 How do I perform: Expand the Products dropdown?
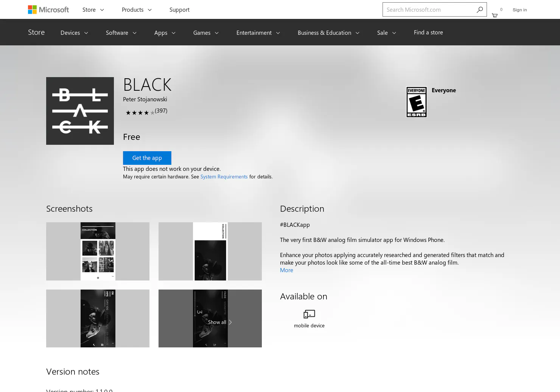tap(137, 9)
